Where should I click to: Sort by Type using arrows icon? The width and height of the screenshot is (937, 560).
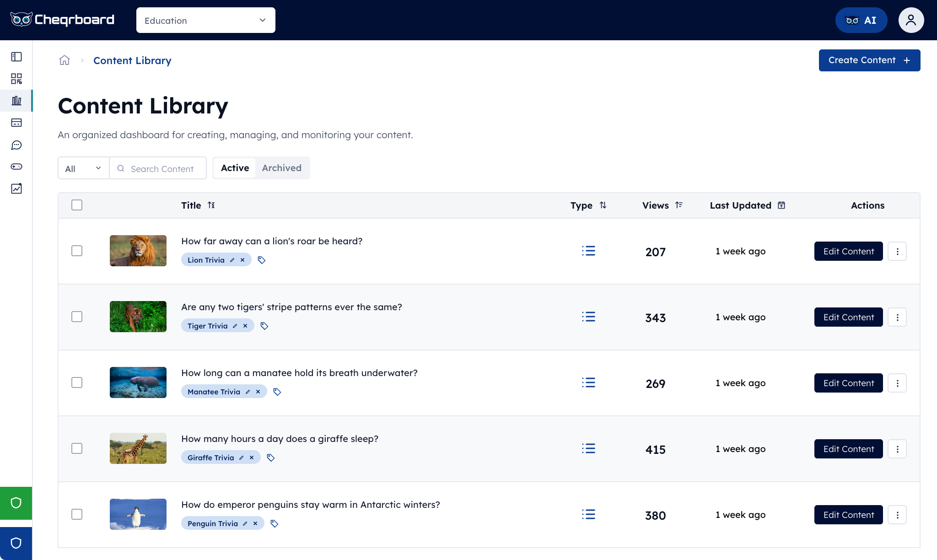pos(603,205)
